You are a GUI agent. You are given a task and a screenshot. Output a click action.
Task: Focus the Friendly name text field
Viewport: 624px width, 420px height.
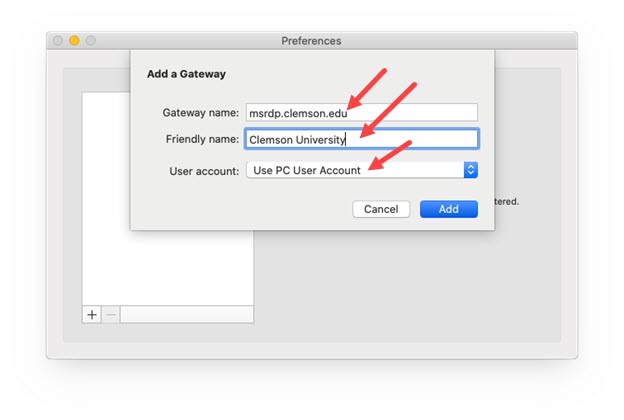pos(361,139)
